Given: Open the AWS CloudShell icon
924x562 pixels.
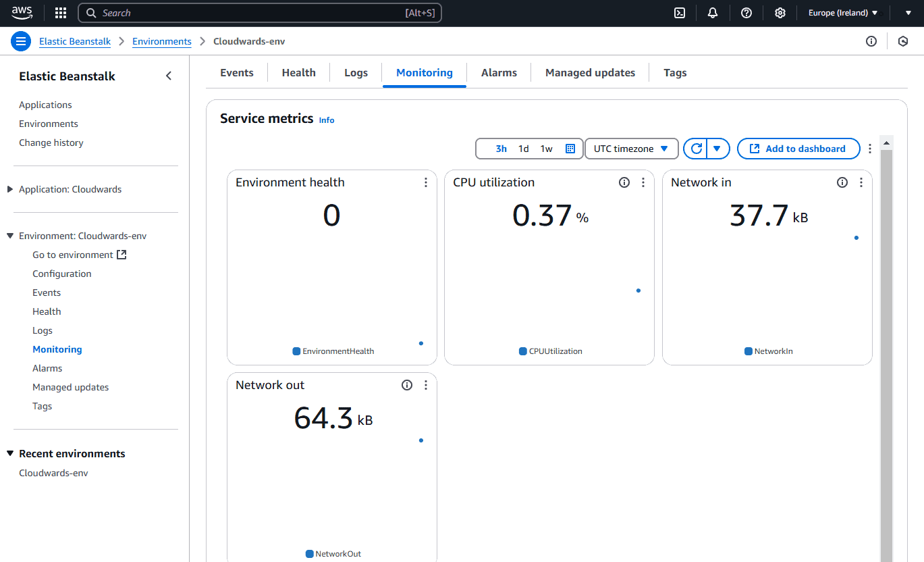Looking at the screenshot, I should (x=680, y=13).
